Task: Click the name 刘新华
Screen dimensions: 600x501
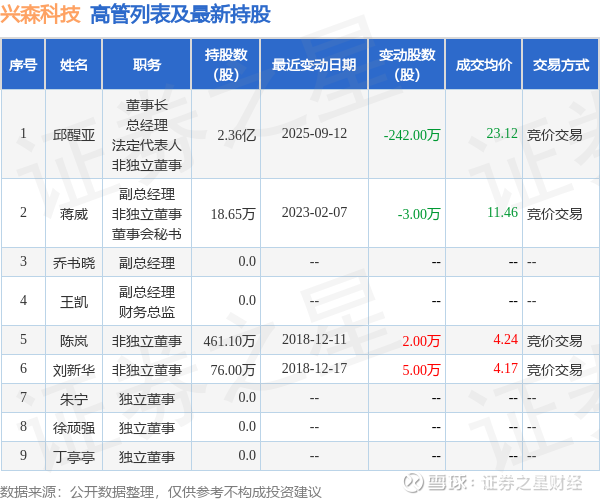Action: point(73,370)
